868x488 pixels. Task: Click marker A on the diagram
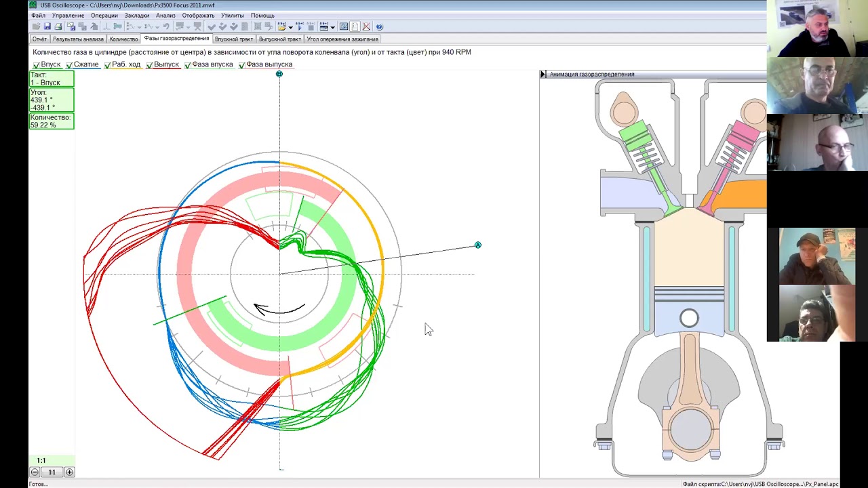pyautogui.click(x=477, y=245)
